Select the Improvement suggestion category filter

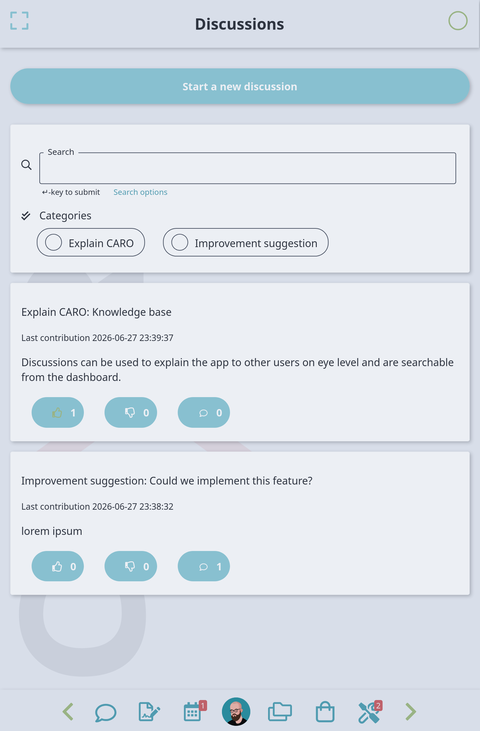pos(246,242)
